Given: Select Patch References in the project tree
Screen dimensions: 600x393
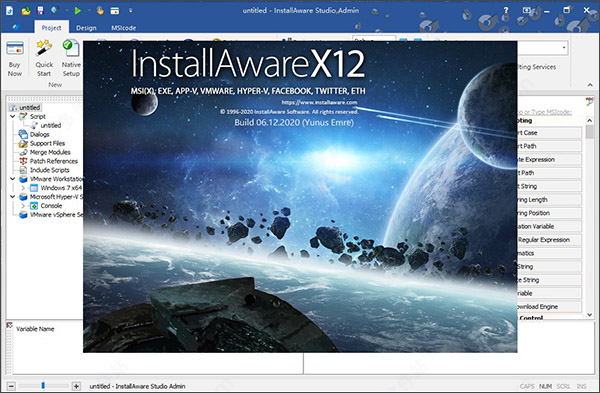Looking at the screenshot, I should pyautogui.click(x=54, y=161).
